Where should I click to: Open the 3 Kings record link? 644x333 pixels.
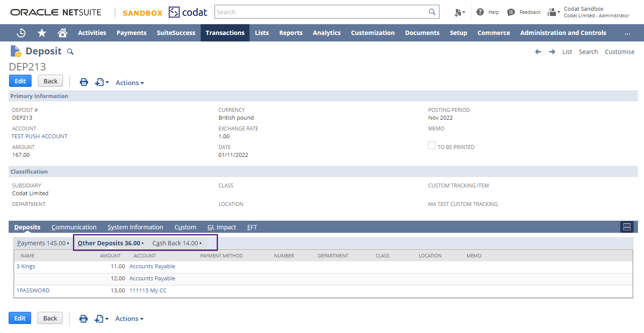pos(25,266)
